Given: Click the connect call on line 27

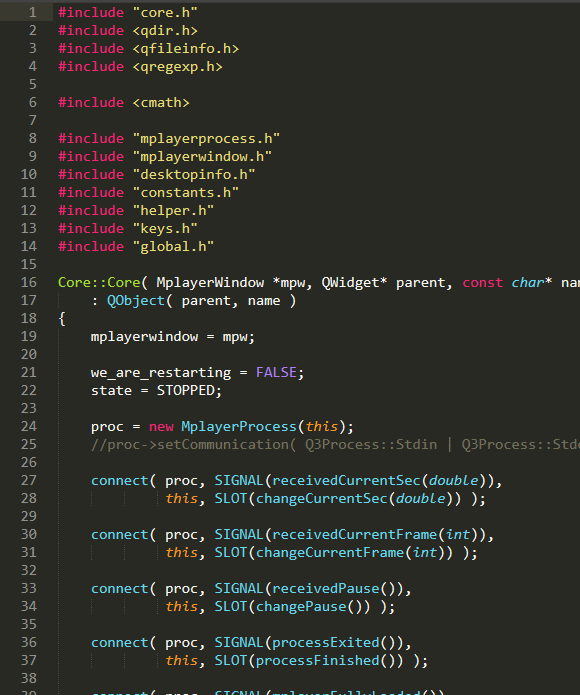Looking at the screenshot, I should point(120,480).
